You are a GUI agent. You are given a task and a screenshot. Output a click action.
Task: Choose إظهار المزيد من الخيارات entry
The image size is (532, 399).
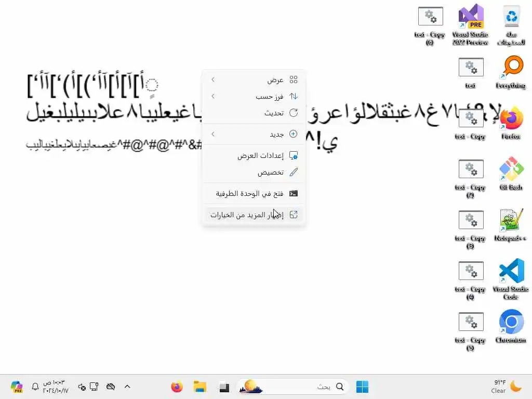254,215
